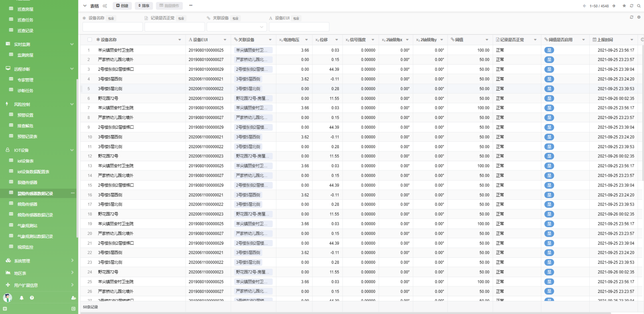Open ellipsis menu for 裂缝传感器数据记录
The image size is (644, 314).
(x=73, y=193)
